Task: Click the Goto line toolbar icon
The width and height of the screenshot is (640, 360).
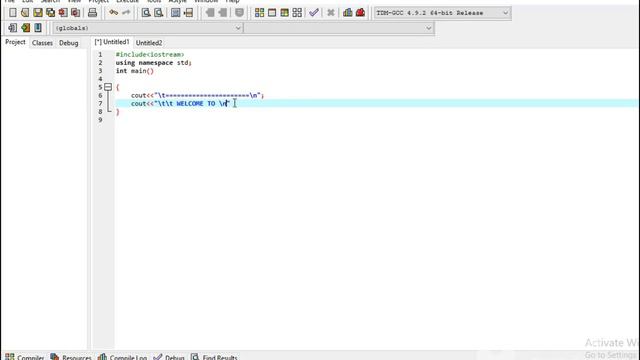Action: (x=188, y=13)
